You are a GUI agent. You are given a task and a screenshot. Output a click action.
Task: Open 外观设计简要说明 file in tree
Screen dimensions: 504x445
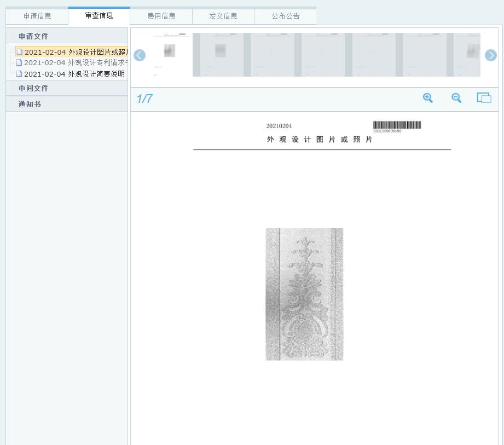[x=74, y=74]
